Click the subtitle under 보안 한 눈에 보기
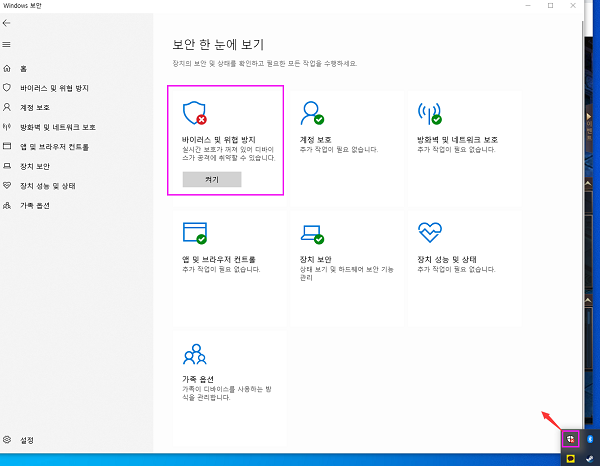This screenshot has height=466, width=600. click(x=265, y=64)
